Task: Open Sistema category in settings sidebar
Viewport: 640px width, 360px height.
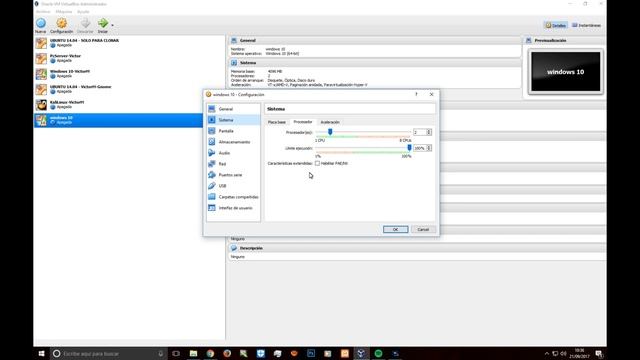Action: pyautogui.click(x=233, y=120)
